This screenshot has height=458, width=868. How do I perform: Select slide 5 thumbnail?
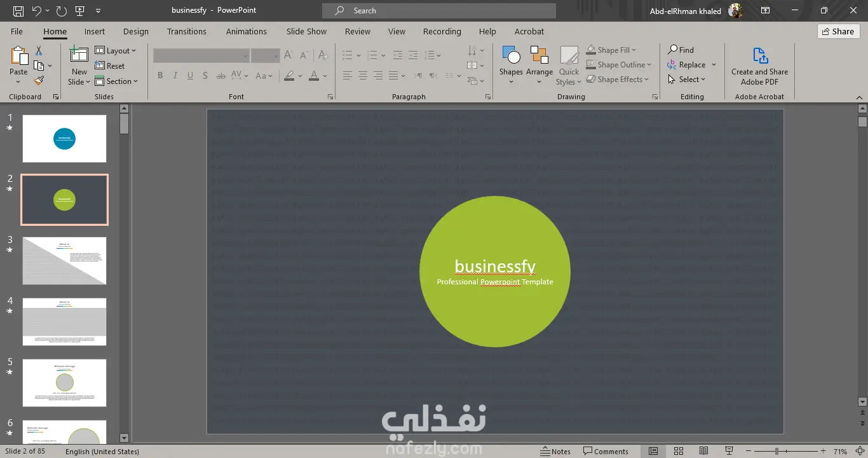click(x=64, y=383)
